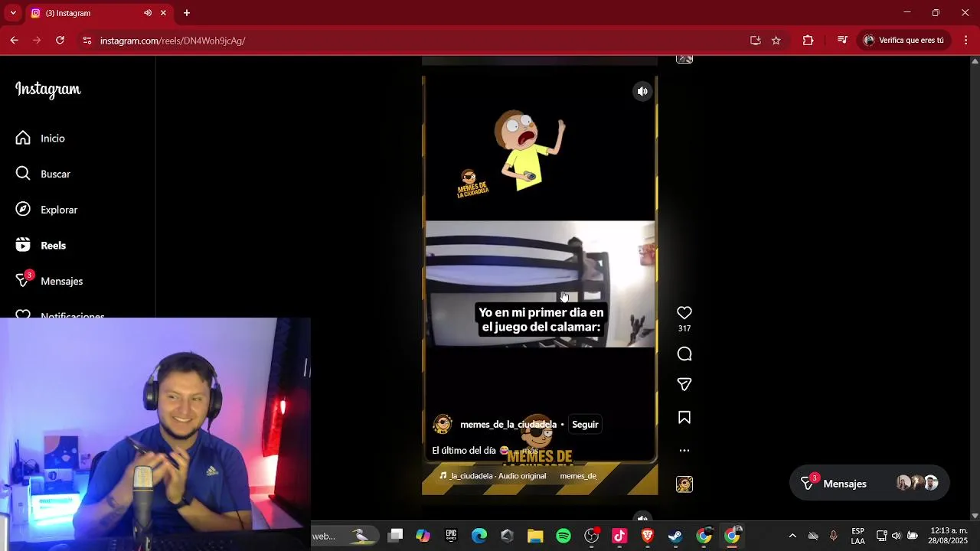Close the Instagram tab
980x551 pixels.
(163, 13)
